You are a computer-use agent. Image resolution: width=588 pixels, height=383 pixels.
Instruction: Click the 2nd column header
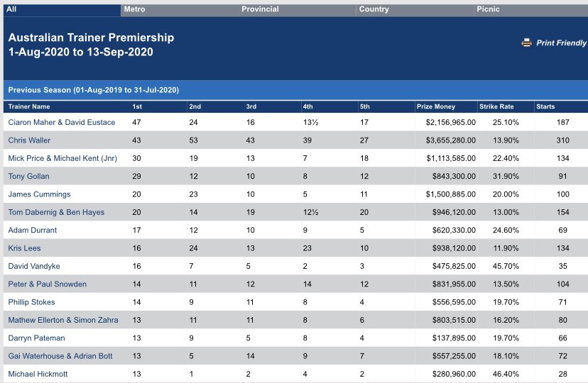195,106
